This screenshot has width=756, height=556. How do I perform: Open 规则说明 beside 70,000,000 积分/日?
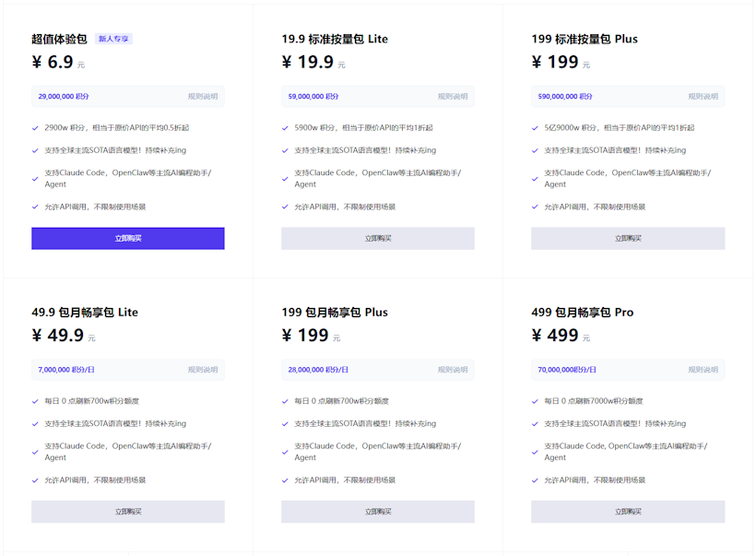(x=703, y=370)
